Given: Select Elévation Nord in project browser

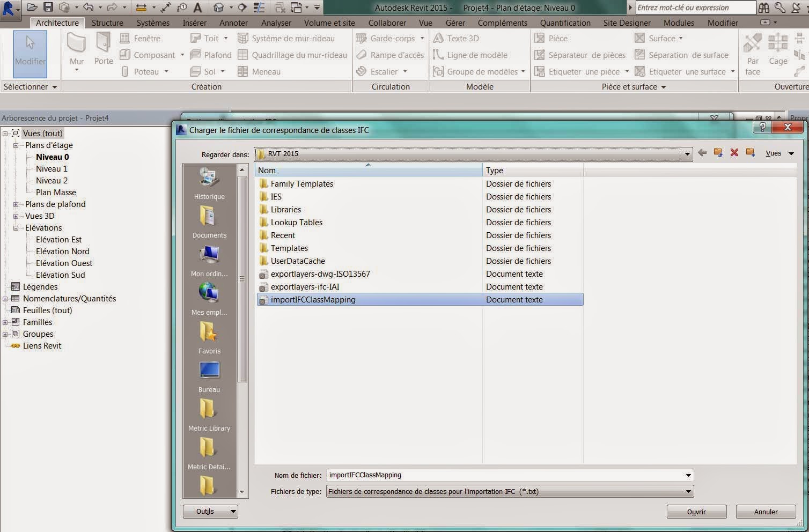Looking at the screenshot, I should (x=62, y=252).
